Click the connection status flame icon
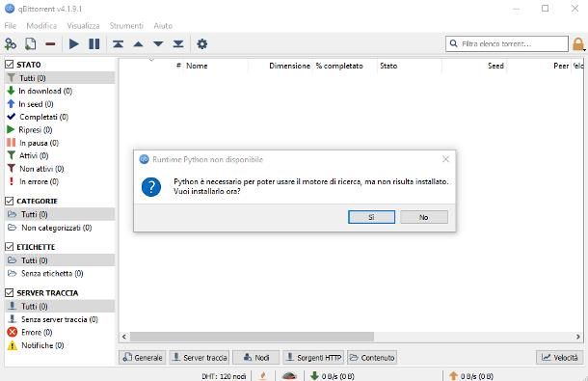 (x=263, y=375)
